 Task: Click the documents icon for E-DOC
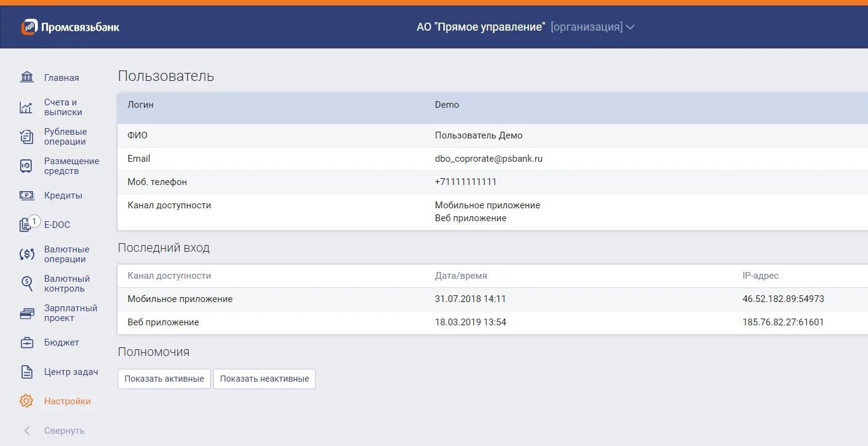(25, 225)
